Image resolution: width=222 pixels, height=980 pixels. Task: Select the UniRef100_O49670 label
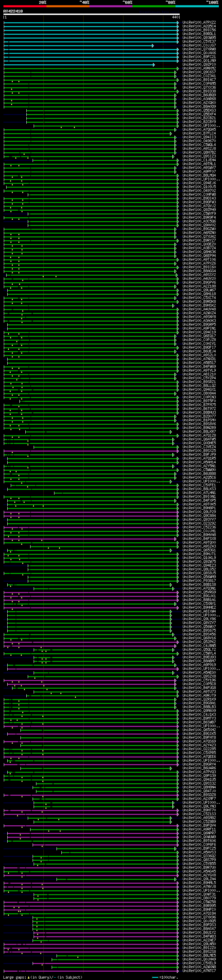point(199,141)
